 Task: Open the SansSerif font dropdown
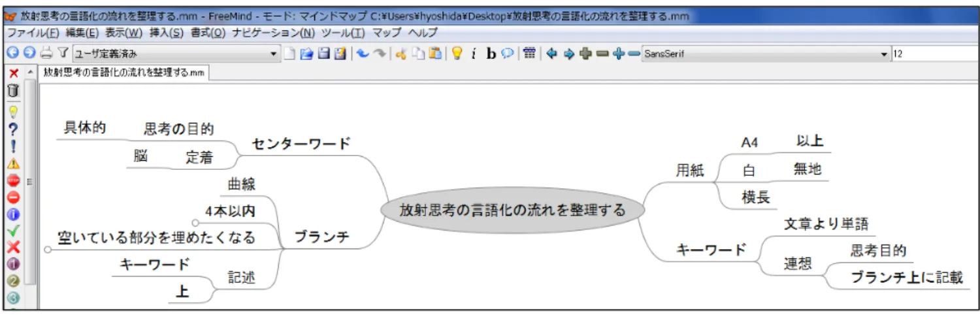[x=766, y=54]
